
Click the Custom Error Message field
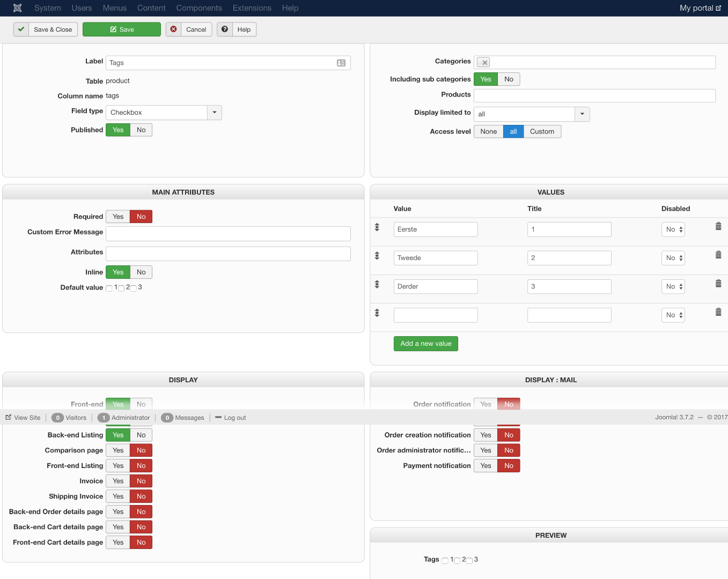228,234
